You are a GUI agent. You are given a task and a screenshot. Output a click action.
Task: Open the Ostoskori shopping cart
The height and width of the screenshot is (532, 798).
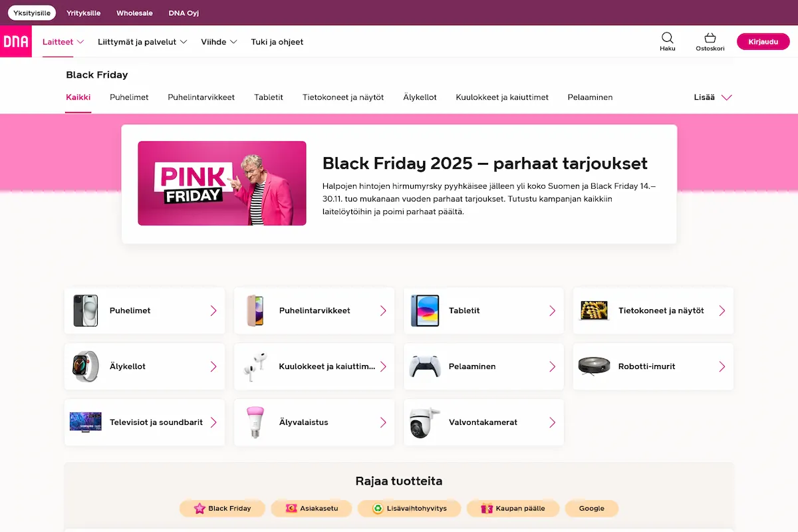click(x=710, y=41)
